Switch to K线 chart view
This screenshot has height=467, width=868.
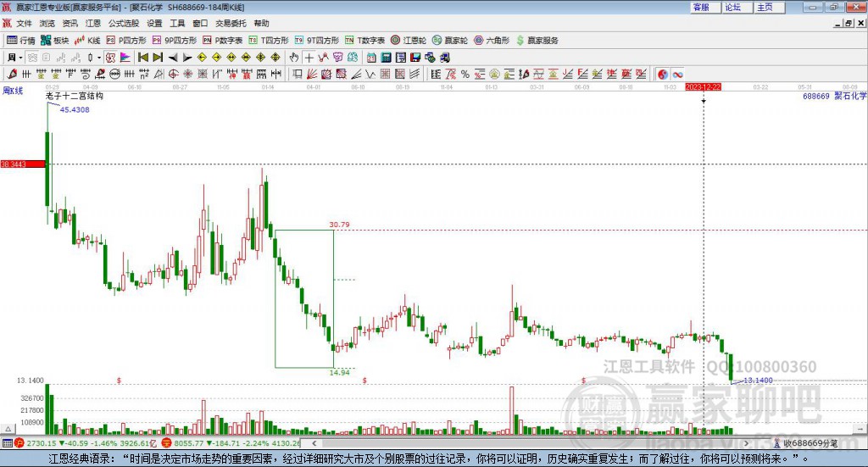tap(87, 41)
